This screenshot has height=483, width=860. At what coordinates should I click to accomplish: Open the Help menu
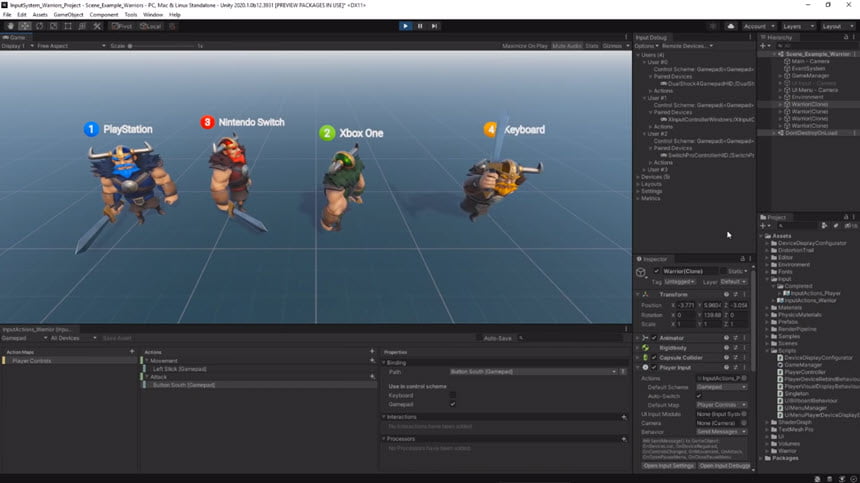click(x=174, y=15)
